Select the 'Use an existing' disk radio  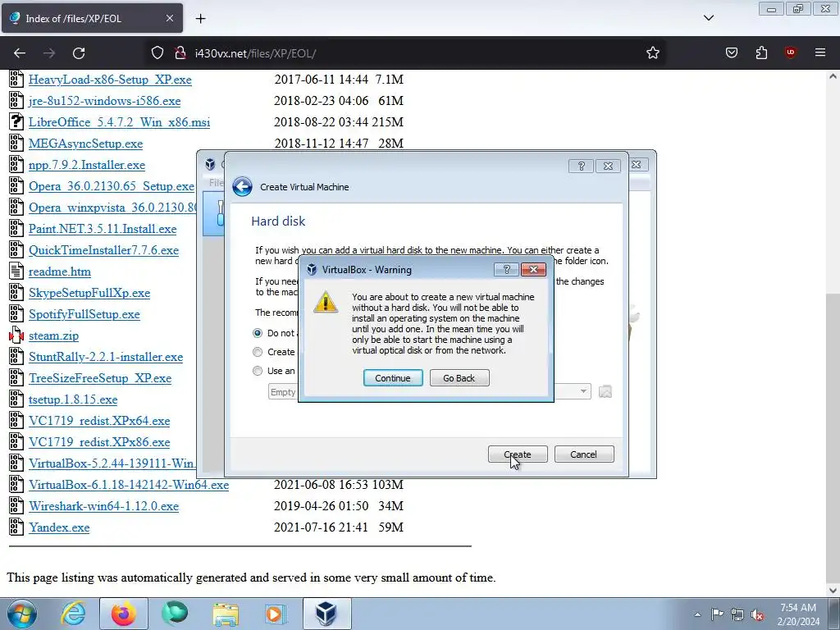coord(258,371)
